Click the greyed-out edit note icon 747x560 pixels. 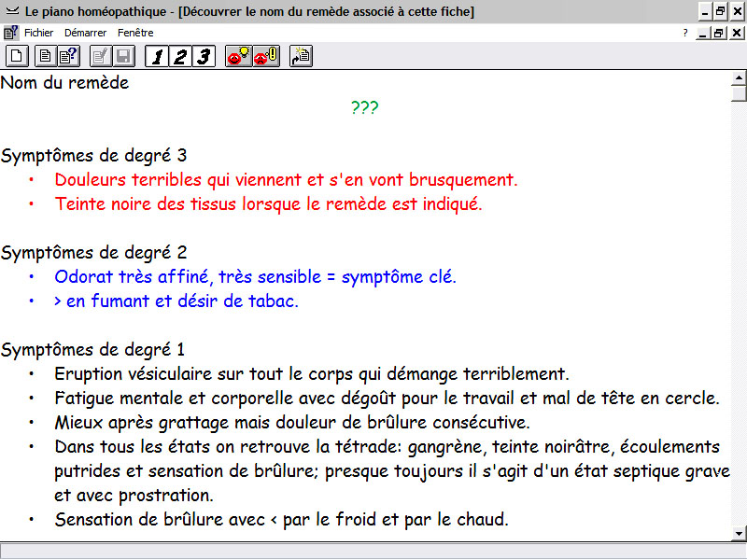(x=100, y=57)
